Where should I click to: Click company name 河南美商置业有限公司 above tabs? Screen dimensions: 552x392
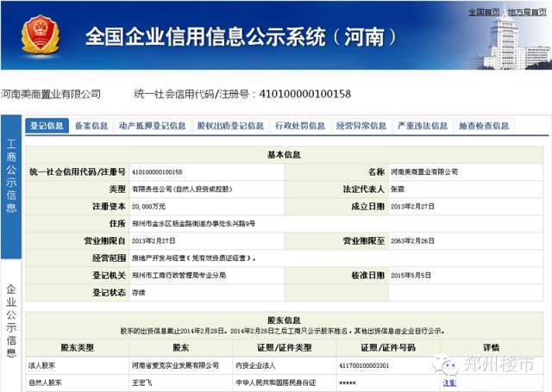click(51, 94)
